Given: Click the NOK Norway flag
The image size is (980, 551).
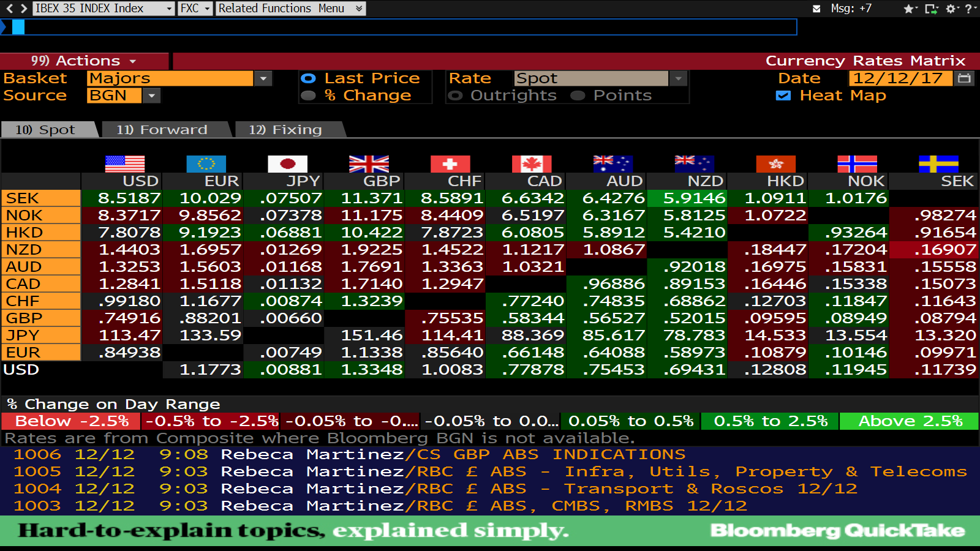Looking at the screenshot, I should 858,163.
